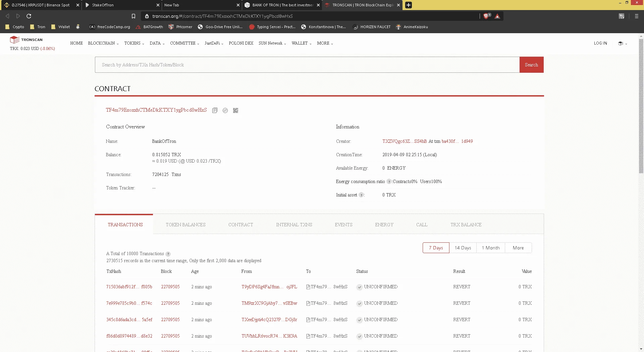The width and height of the screenshot is (644, 352).
Task: Click the red Search button
Action: [x=531, y=65]
